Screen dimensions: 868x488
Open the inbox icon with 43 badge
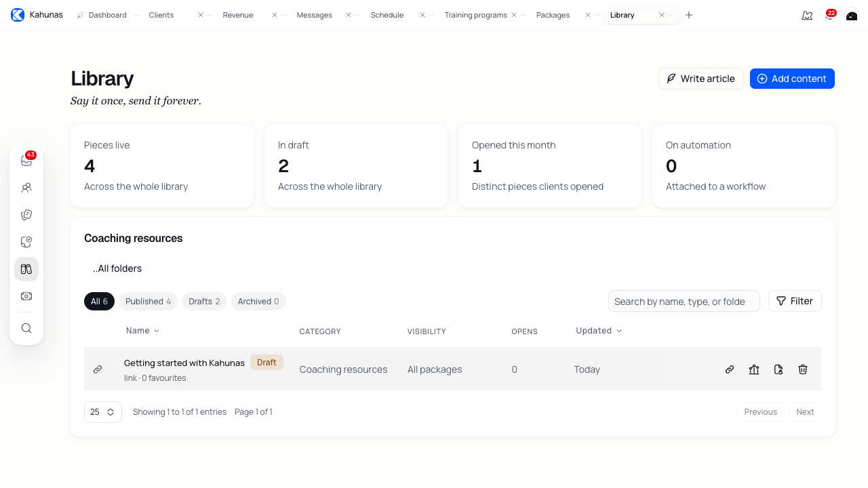click(x=26, y=161)
